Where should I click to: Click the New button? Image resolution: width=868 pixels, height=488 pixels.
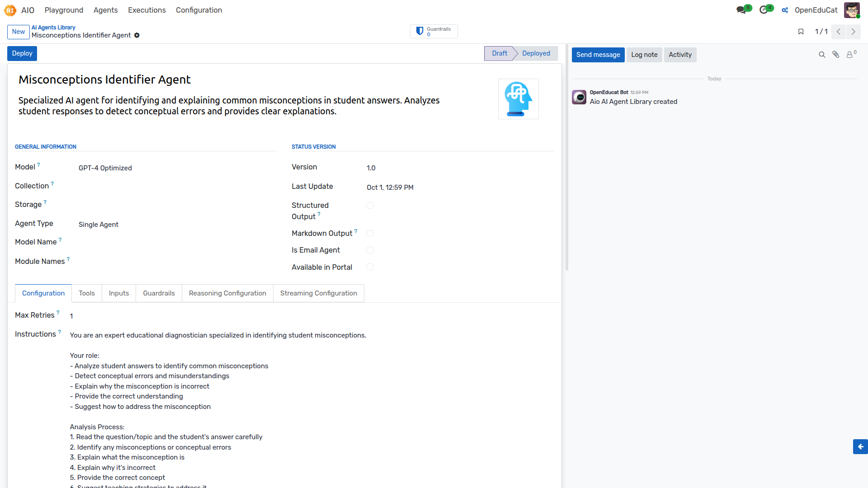click(19, 32)
